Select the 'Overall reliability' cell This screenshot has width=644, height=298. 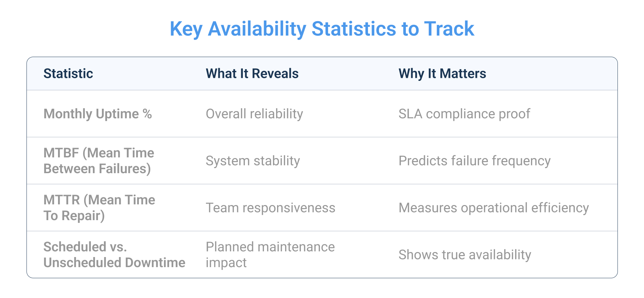click(254, 114)
